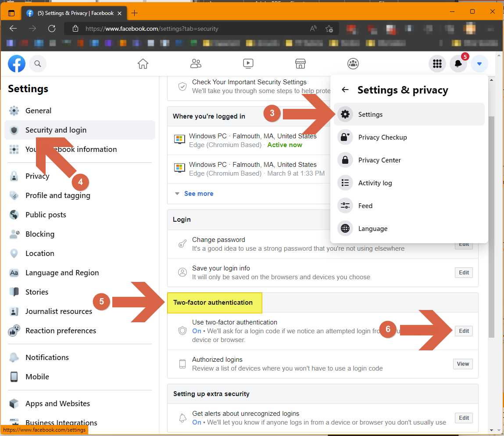Click the page vertical scrollbar
The image size is (504, 436).
click(x=491, y=227)
